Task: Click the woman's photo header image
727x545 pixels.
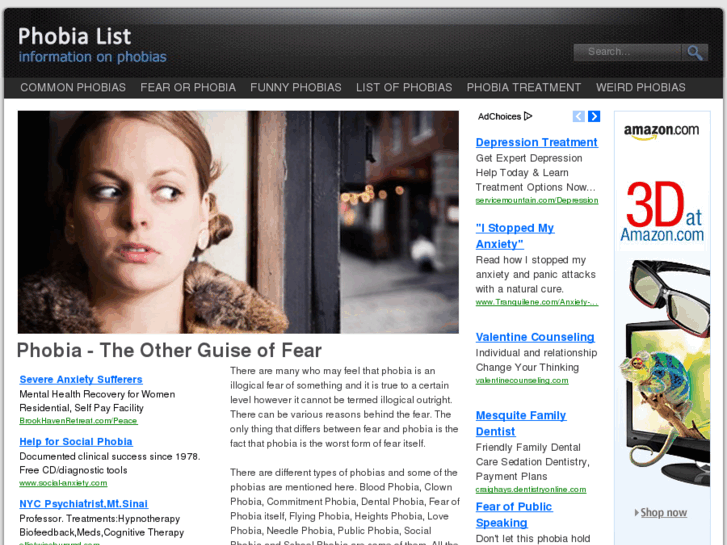Action: coord(238,222)
